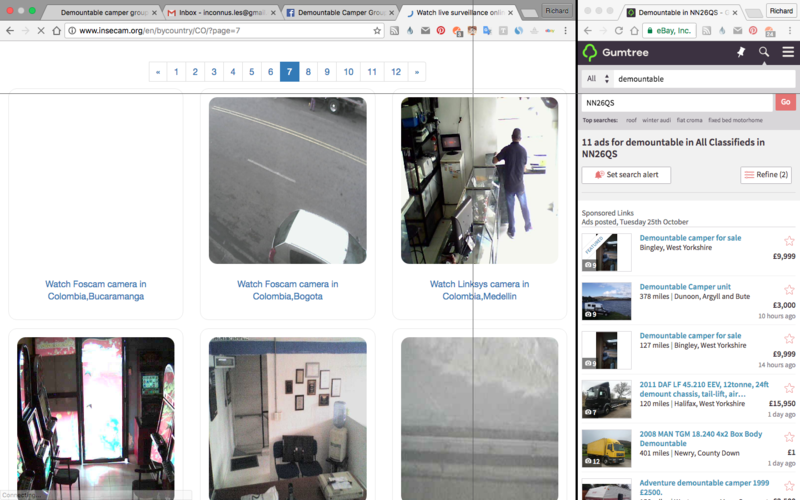This screenshot has height=500, width=800.
Task: Go back in the insecam browser window
Action: coord(10,31)
